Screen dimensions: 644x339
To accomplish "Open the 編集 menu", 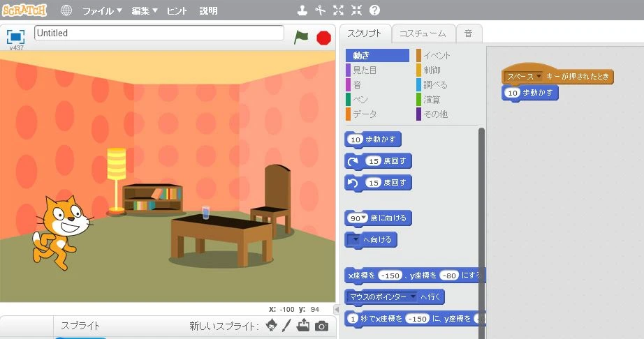I will point(145,10).
